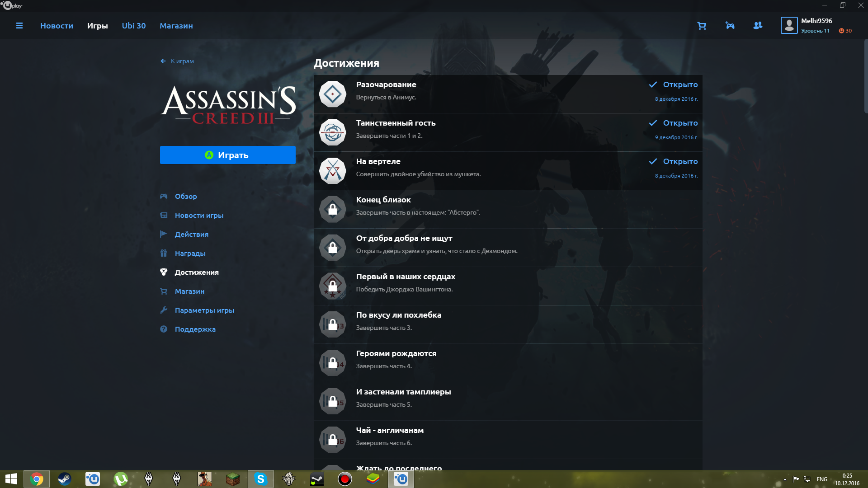Open the friends icon in header
868x488 pixels.
tap(758, 26)
